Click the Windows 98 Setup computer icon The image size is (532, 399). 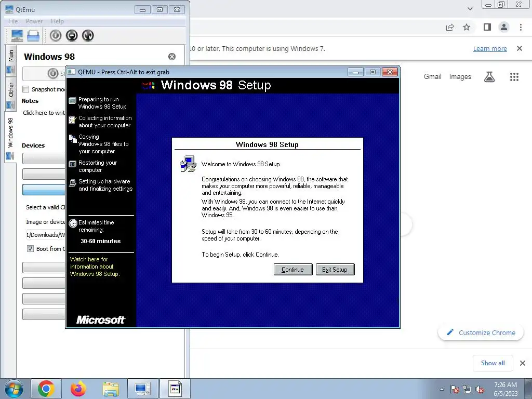point(188,164)
